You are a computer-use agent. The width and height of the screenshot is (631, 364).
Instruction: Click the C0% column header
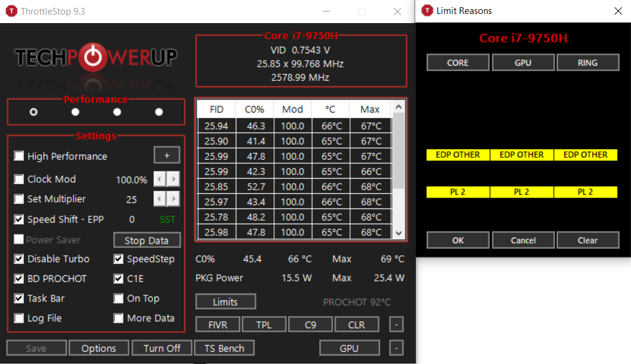click(x=255, y=109)
